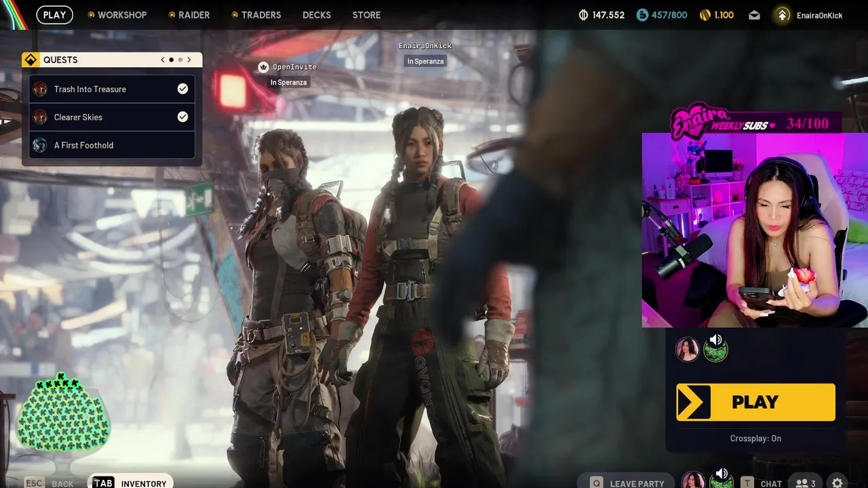Open the A First Foothold quest
This screenshot has width=868, height=488.
click(x=112, y=145)
